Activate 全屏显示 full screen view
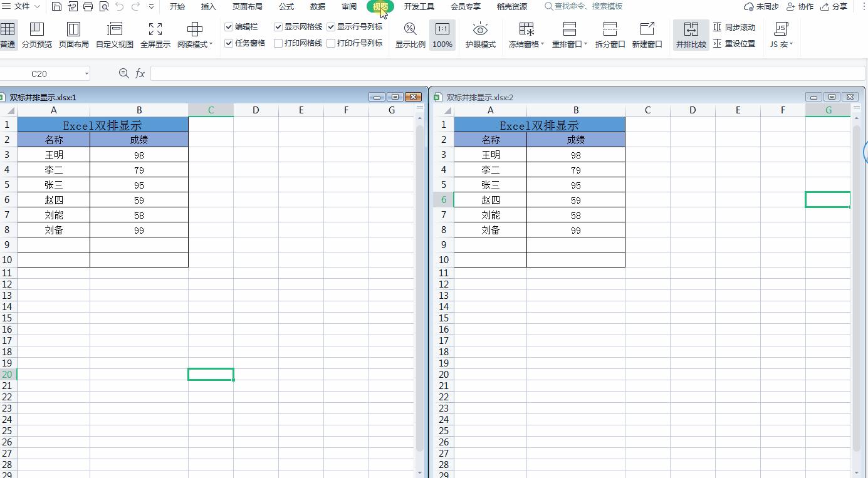This screenshot has height=478, width=868. (154, 35)
